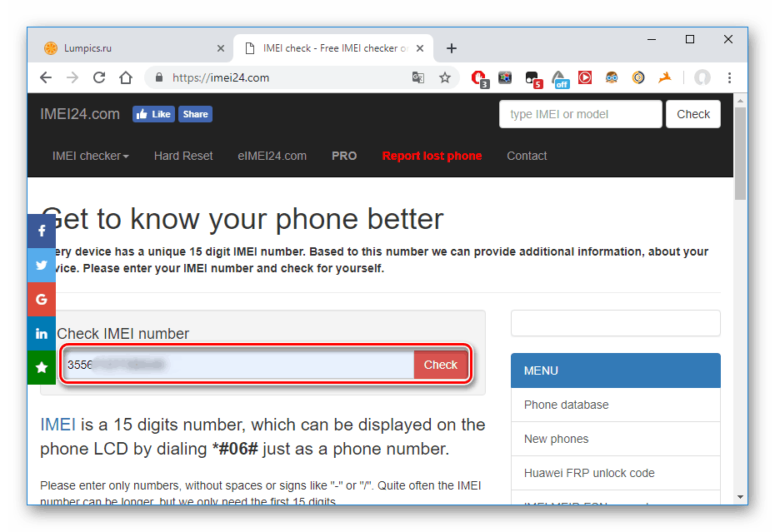Viewport: 775px width, 532px height.
Task: Open the red extension with badge 3
Action: pos(479,78)
